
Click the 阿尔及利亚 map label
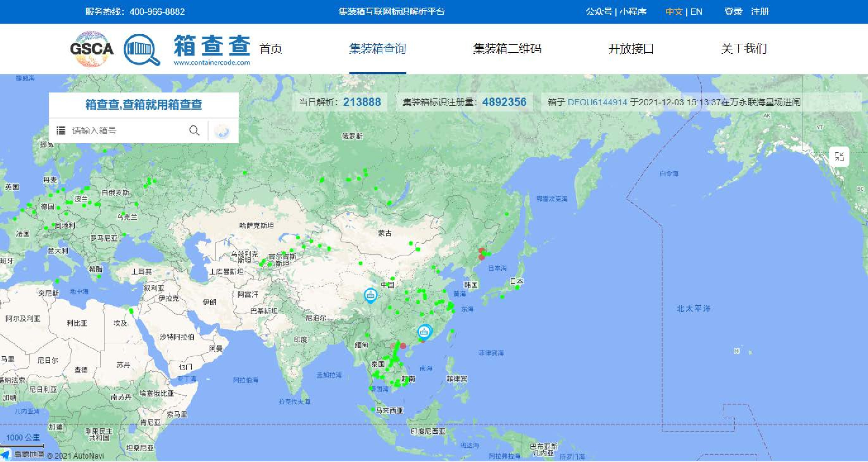[23, 318]
